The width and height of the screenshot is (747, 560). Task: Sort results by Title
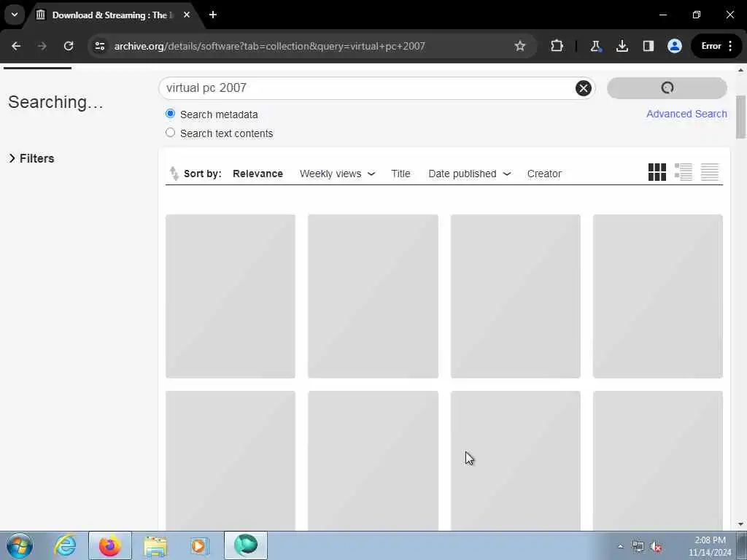(x=400, y=174)
